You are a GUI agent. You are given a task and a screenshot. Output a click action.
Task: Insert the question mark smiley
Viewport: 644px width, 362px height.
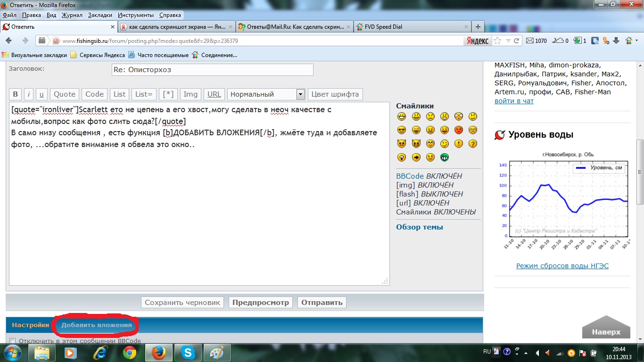[473, 144]
